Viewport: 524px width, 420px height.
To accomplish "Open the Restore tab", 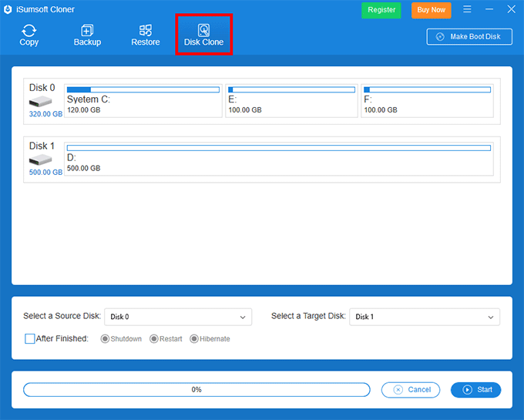I will (x=146, y=35).
